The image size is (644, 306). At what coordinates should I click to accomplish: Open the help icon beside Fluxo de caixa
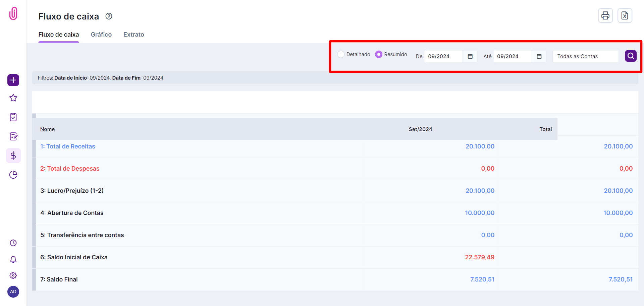pos(109,16)
